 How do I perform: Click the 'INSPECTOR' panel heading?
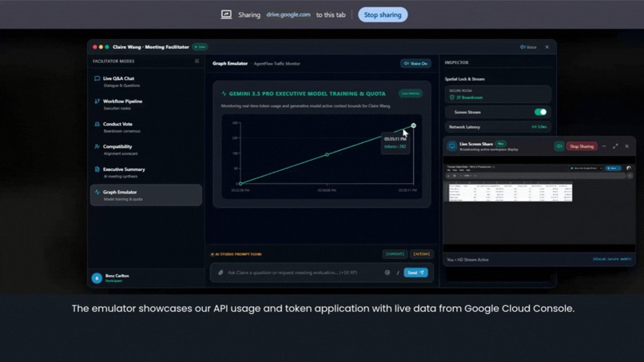click(x=456, y=62)
